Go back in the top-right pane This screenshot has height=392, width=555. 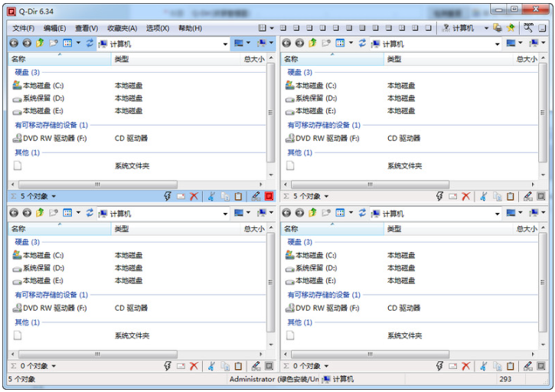pos(286,43)
